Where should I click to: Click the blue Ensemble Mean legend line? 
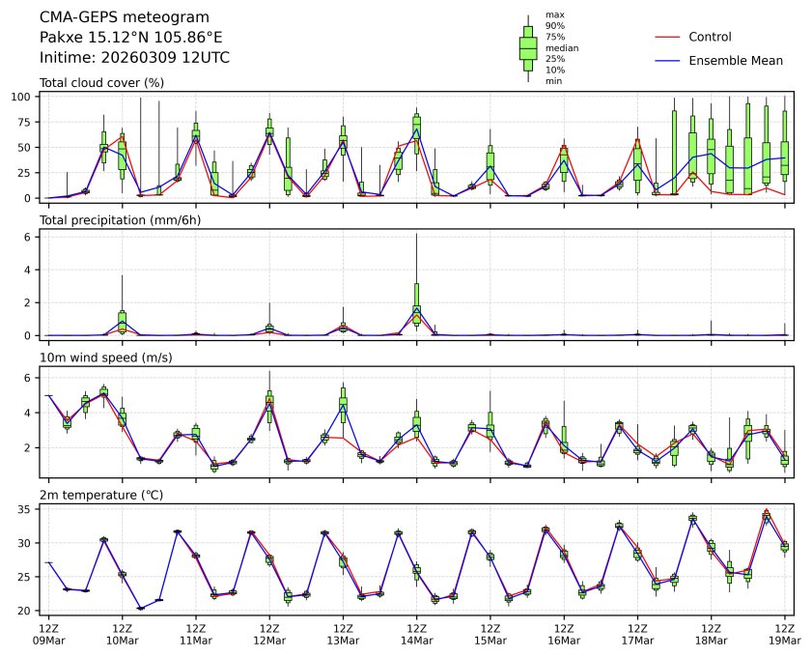point(668,61)
